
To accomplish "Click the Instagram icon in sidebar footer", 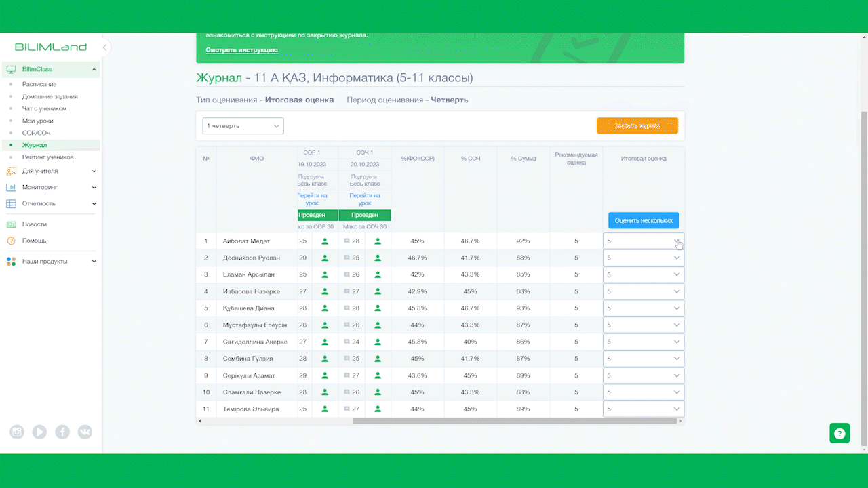I will 17,432.
